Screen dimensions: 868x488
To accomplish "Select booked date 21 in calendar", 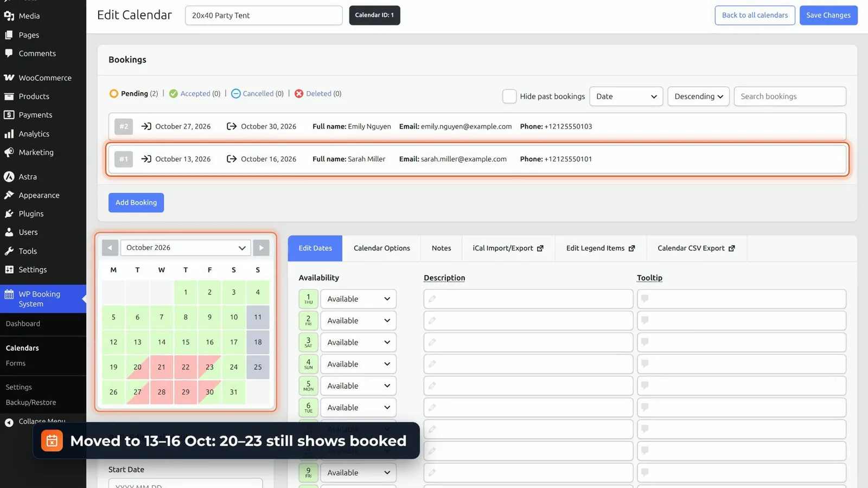I will [162, 367].
